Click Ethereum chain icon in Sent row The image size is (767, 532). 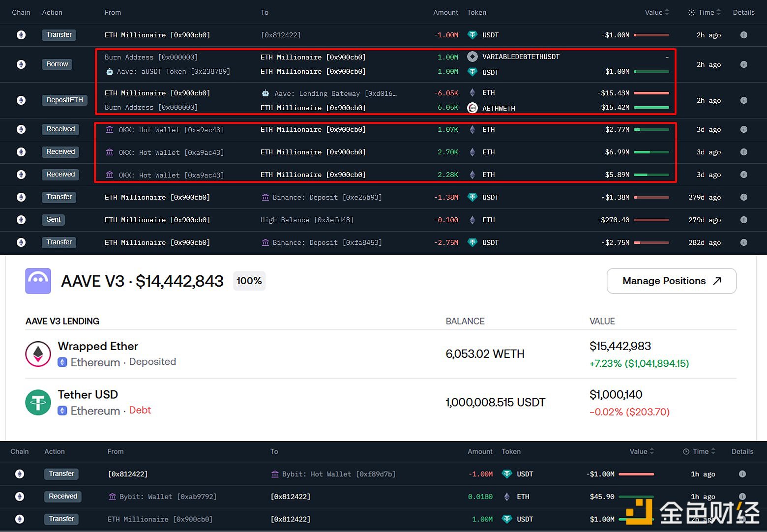coord(21,220)
